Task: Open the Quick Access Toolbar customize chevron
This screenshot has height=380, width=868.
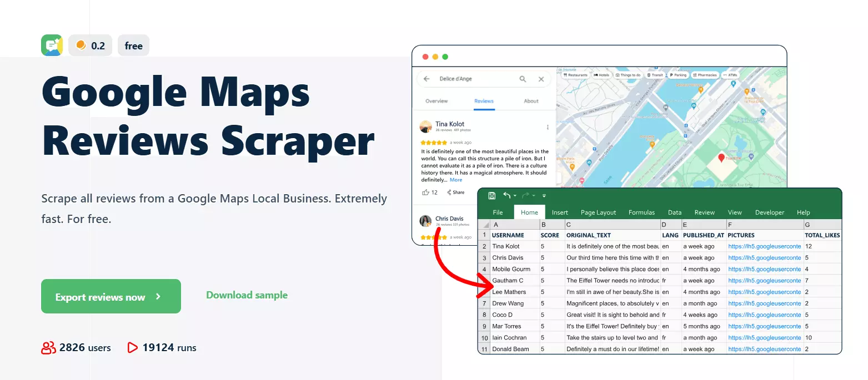Action: tap(544, 195)
